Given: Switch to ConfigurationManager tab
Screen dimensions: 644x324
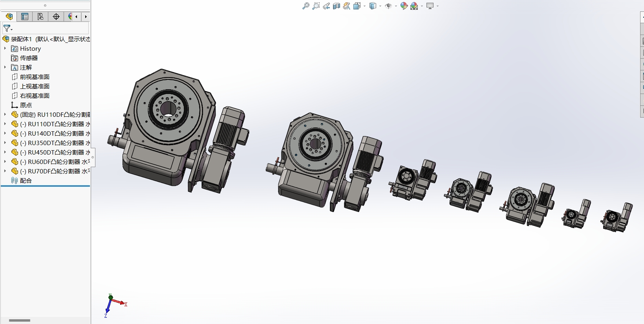Looking at the screenshot, I should [40, 17].
